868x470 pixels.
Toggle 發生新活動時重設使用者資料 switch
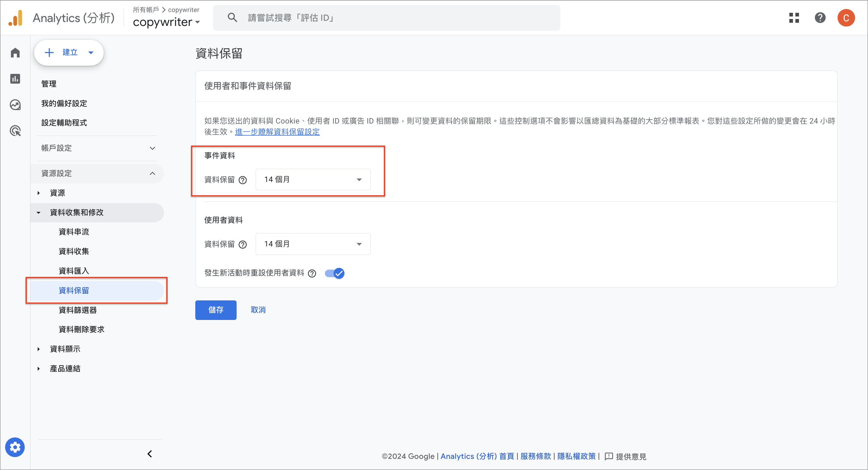coord(334,273)
